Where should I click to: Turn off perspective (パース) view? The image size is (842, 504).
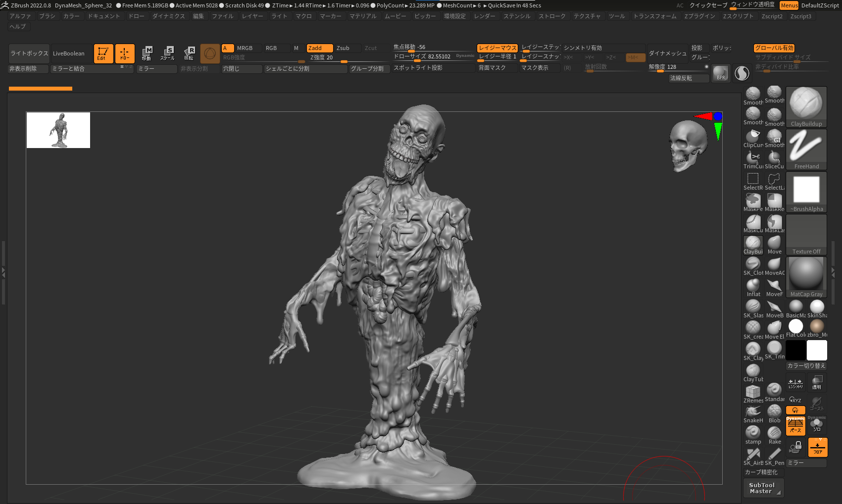(795, 426)
